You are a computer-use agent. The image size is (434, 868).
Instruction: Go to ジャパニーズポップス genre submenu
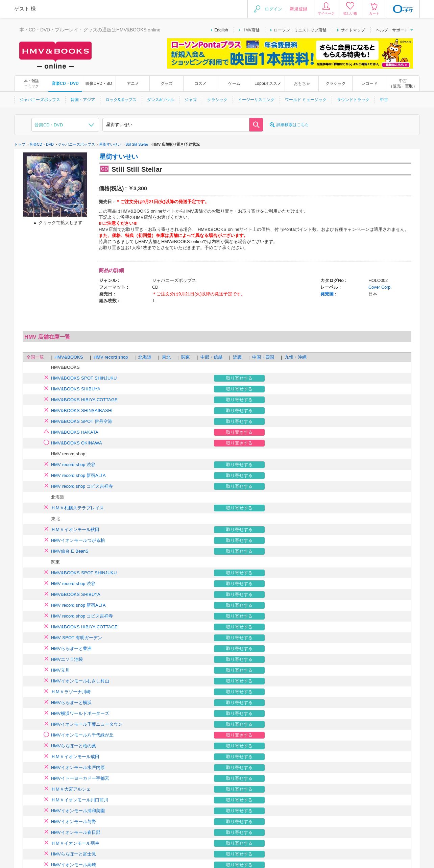[x=40, y=100]
